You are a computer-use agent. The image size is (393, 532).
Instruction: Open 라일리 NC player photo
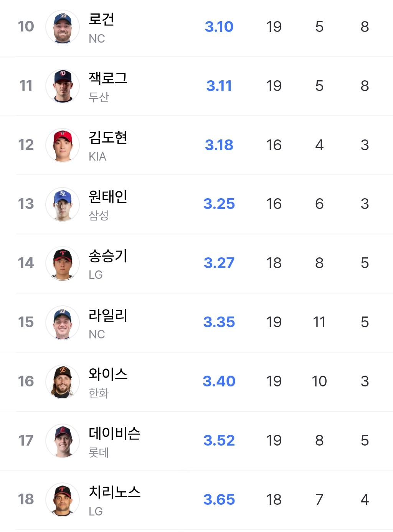(63, 322)
